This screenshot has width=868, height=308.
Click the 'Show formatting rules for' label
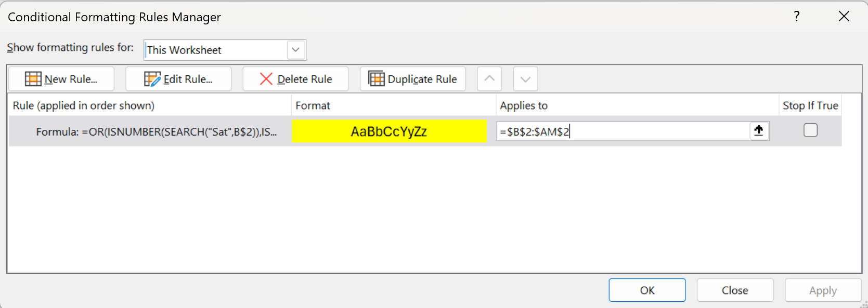click(x=70, y=47)
